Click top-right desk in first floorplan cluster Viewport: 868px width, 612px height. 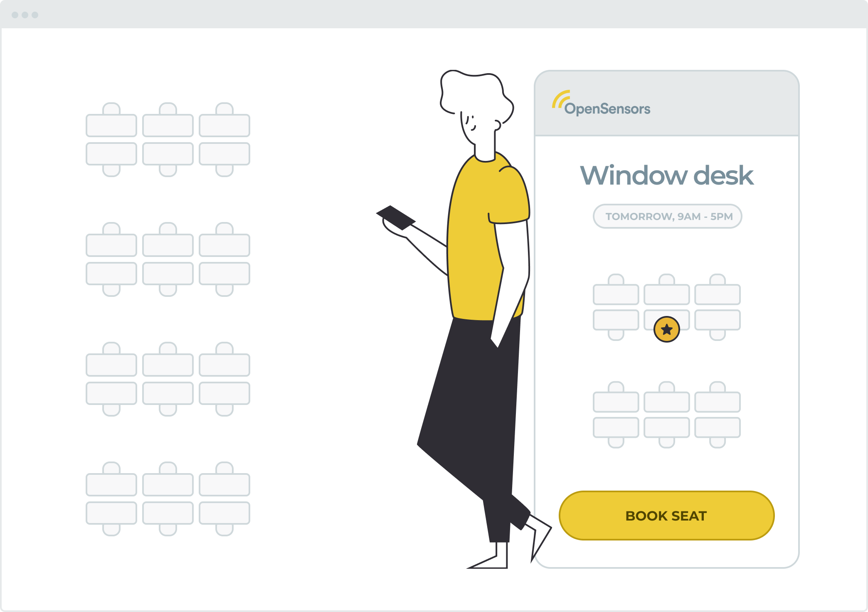coord(224,126)
